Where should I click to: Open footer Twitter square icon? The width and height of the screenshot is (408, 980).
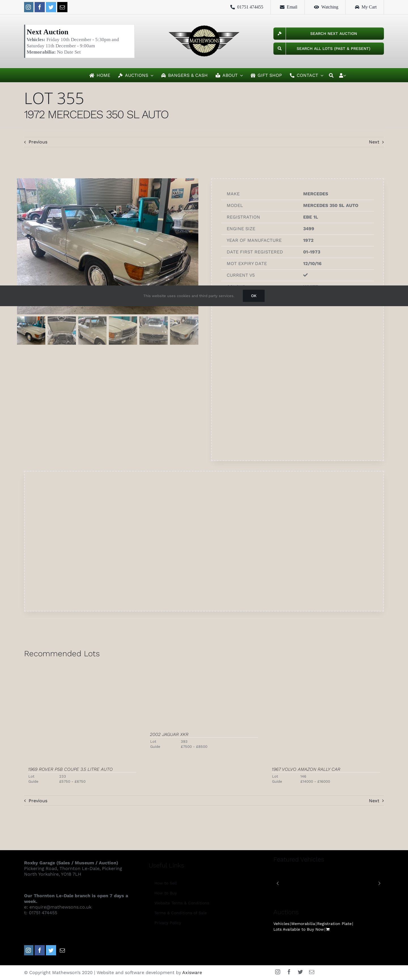pyautogui.click(x=51, y=950)
